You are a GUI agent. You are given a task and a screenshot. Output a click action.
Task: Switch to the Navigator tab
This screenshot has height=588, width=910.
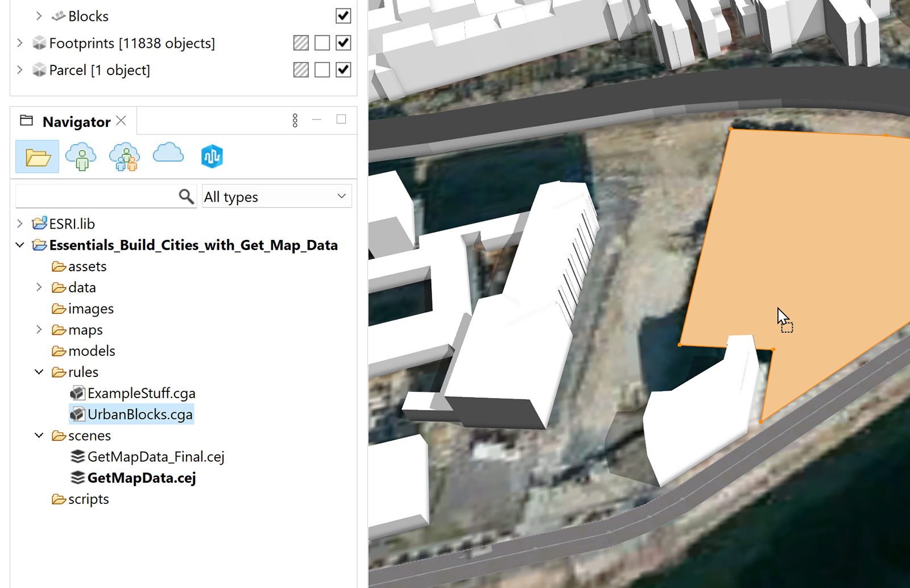[76, 121]
